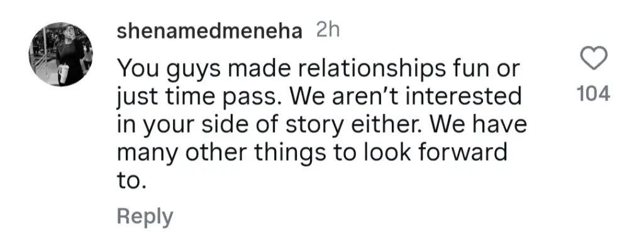Click the final word "to." of the comment
This screenshot has width=644, height=237.
click(131, 180)
